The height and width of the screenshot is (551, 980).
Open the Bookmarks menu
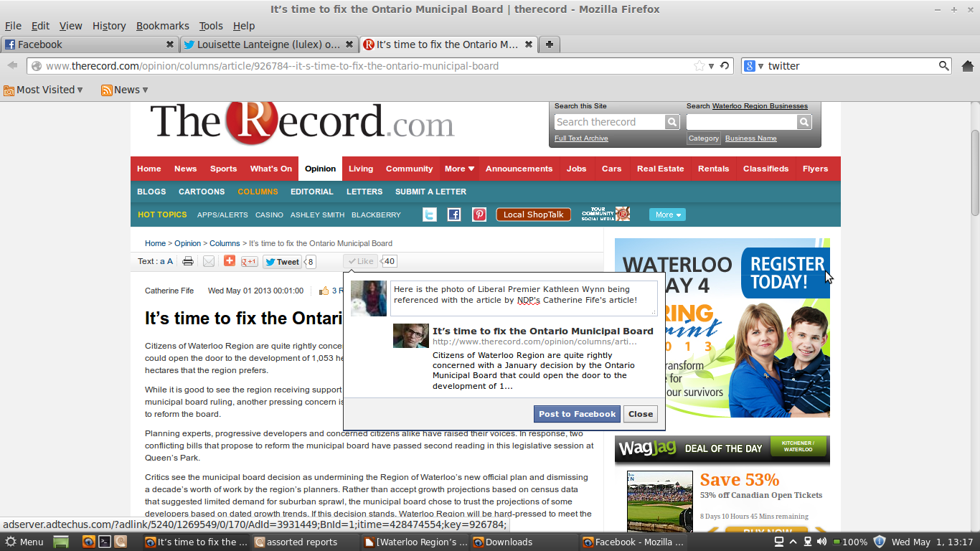coord(163,26)
